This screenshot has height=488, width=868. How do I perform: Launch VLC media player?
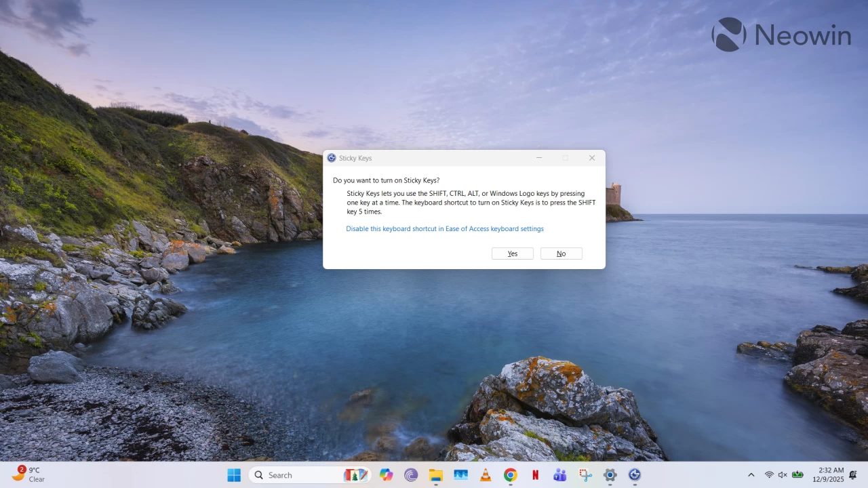coord(486,475)
